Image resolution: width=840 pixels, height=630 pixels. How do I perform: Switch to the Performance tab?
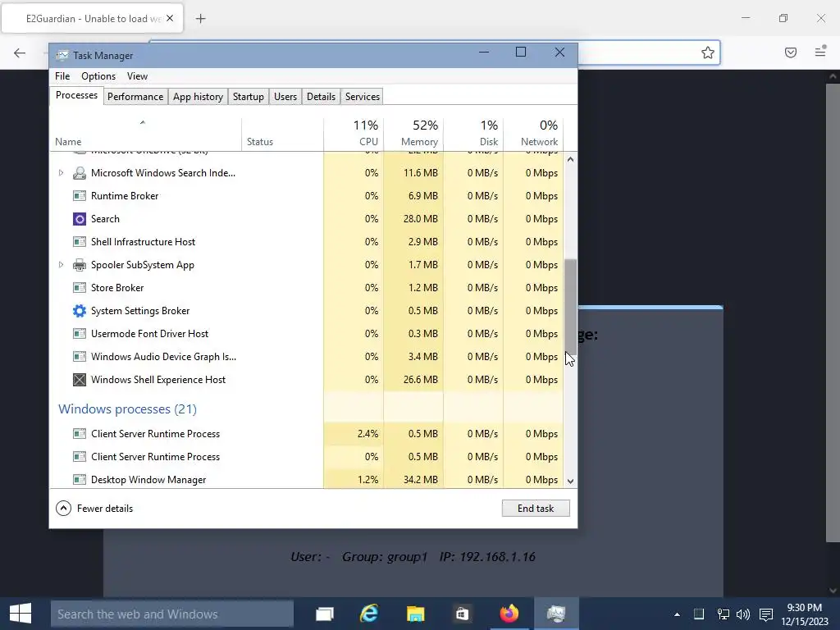click(x=135, y=97)
